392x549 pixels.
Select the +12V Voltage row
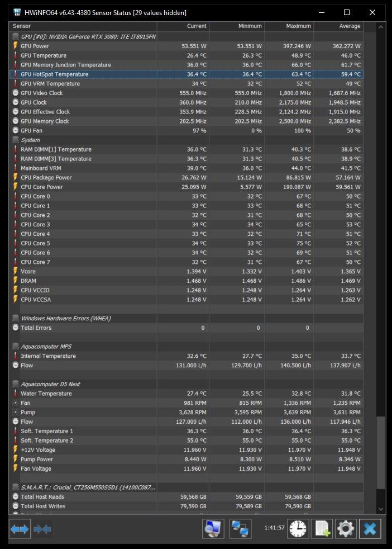pos(187,450)
